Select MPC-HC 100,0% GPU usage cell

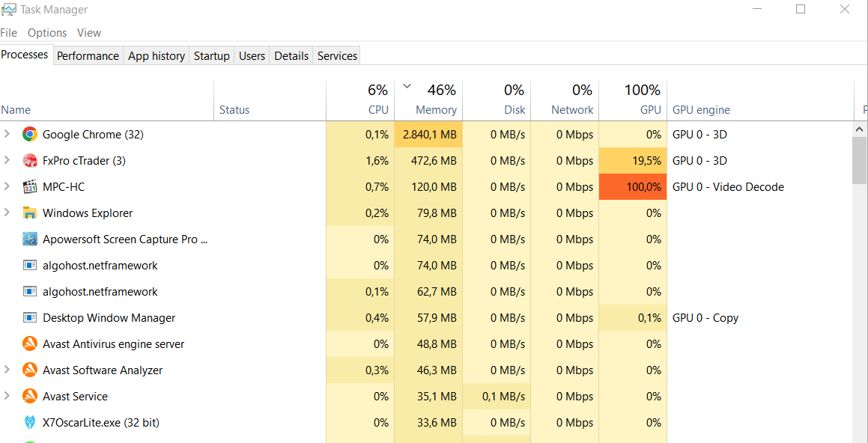[x=633, y=187]
